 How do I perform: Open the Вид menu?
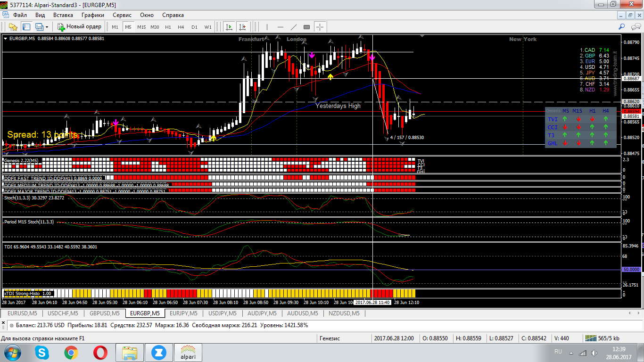click(x=40, y=15)
